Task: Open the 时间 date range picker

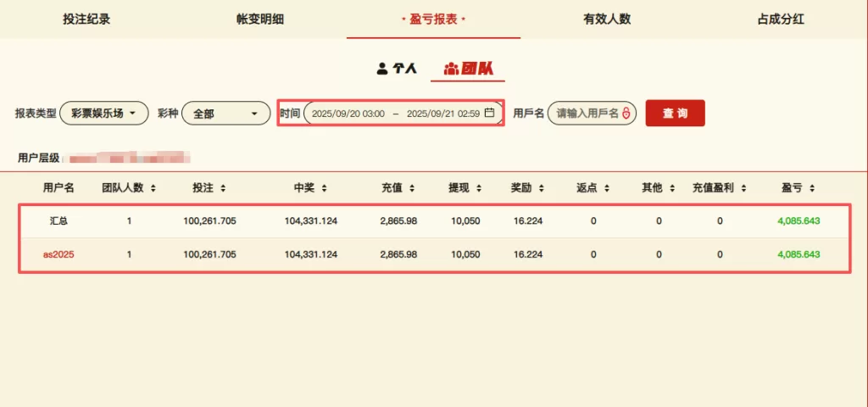Action: pyautogui.click(x=395, y=113)
